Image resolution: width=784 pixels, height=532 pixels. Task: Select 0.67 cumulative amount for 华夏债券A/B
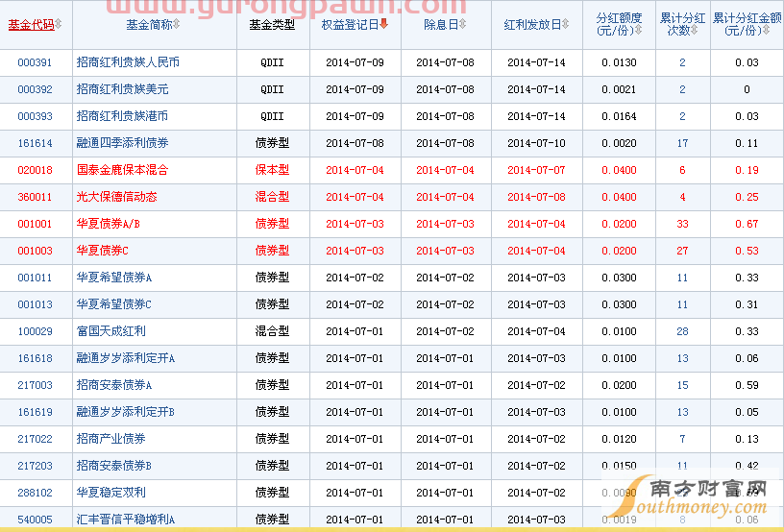click(x=747, y=225)
